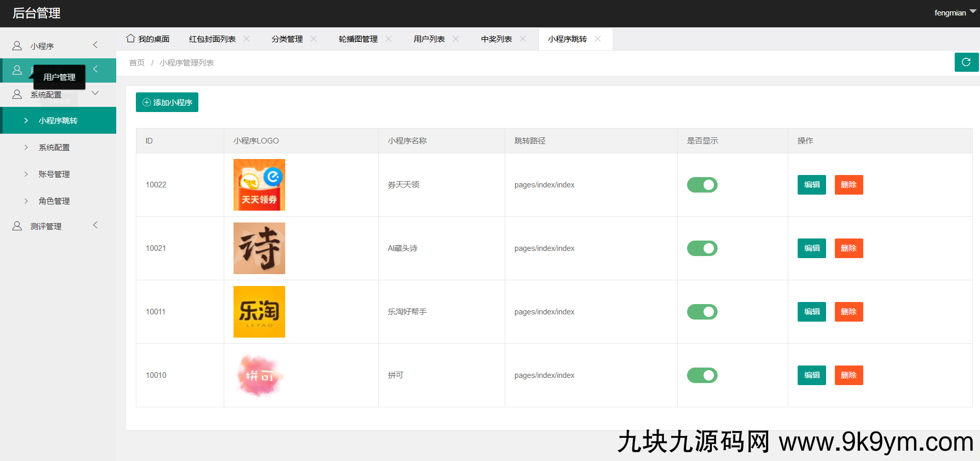Expand the 测评管理 sidebar chevron
This screenshot has height=461, width=980.
pyautogui.click(x=95, y=225)
